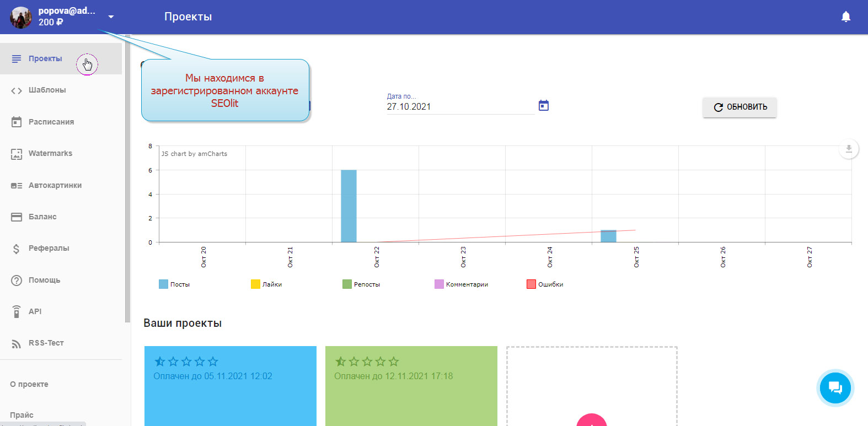The height and width of the screenshot is (426, 868).
Task: Open Шаблоны via its code icon
Action: (17, 90)
